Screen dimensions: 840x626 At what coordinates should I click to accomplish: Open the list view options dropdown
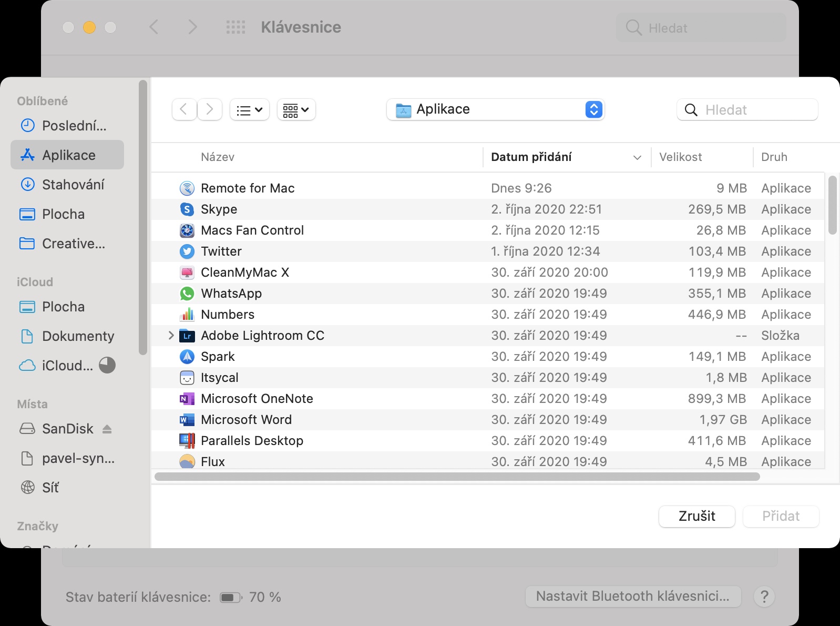click(x=250, y=110)
